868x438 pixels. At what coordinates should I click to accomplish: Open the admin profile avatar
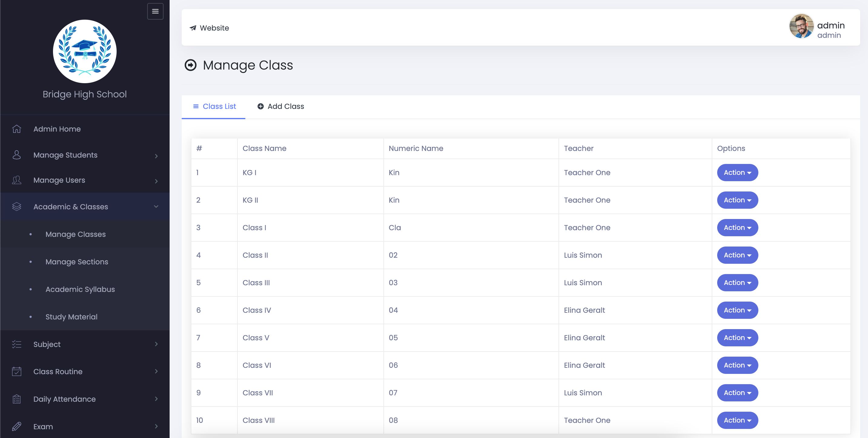801,26
